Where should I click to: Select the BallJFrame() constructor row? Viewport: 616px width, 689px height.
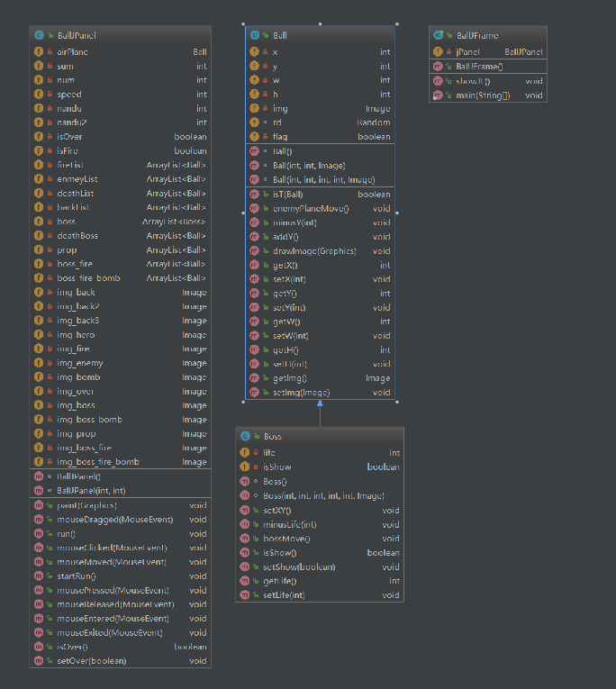pos(488,67)
